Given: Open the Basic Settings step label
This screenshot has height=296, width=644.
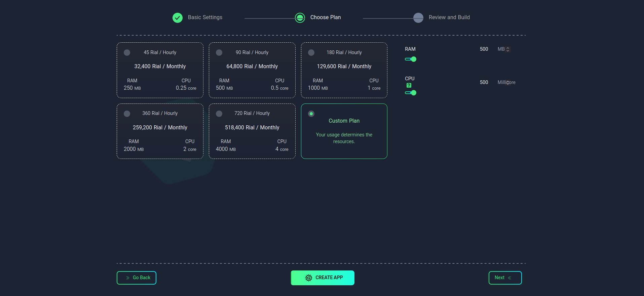Looking at the screenshot, I should pyautogui.click(x=205, y=17).
